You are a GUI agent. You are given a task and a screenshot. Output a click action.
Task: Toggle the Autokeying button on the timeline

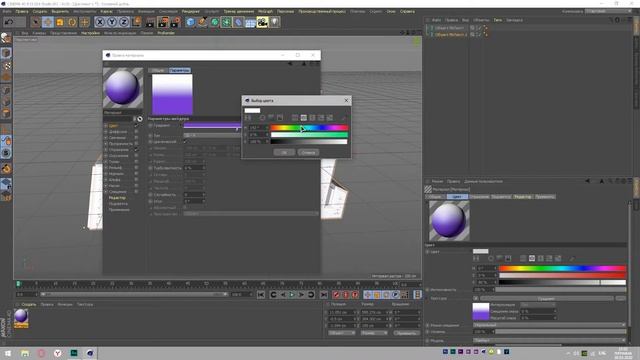346,294
